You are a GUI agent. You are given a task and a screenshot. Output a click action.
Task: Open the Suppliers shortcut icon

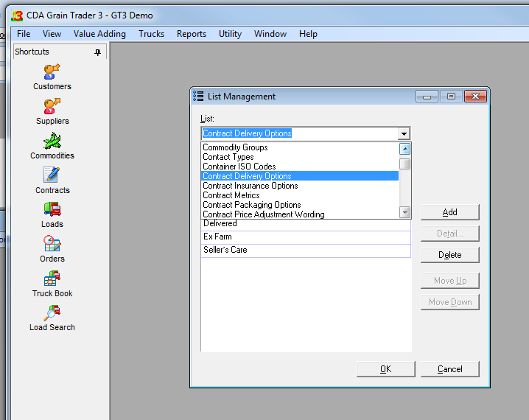click(x=52, y=107)
